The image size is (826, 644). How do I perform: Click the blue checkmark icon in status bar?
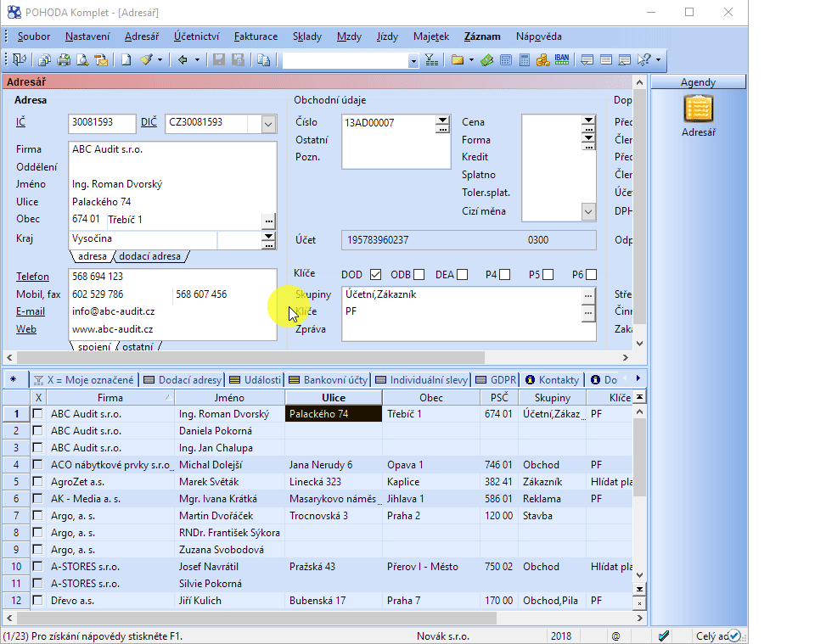[x=664, y=636]
